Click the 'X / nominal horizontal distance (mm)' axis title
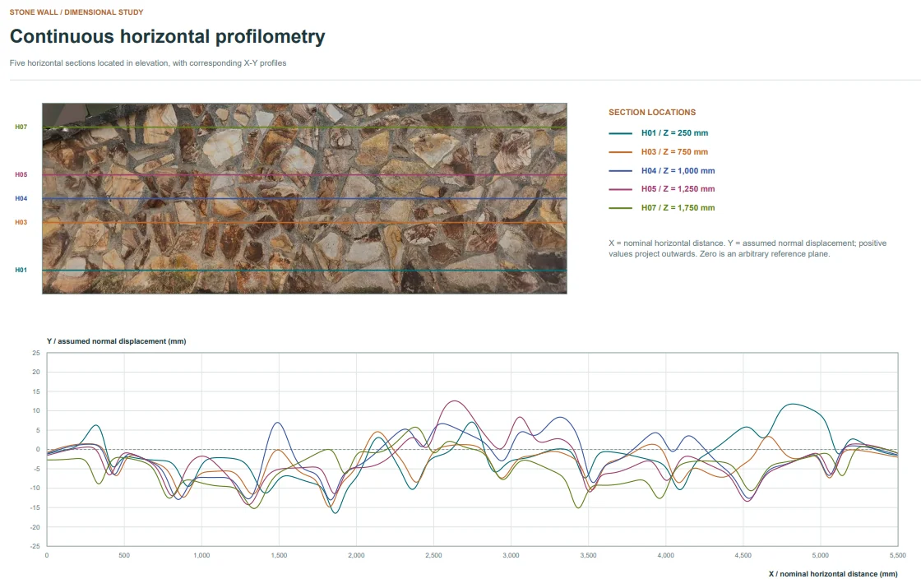 pyautogui.click(x=833, y=574)
